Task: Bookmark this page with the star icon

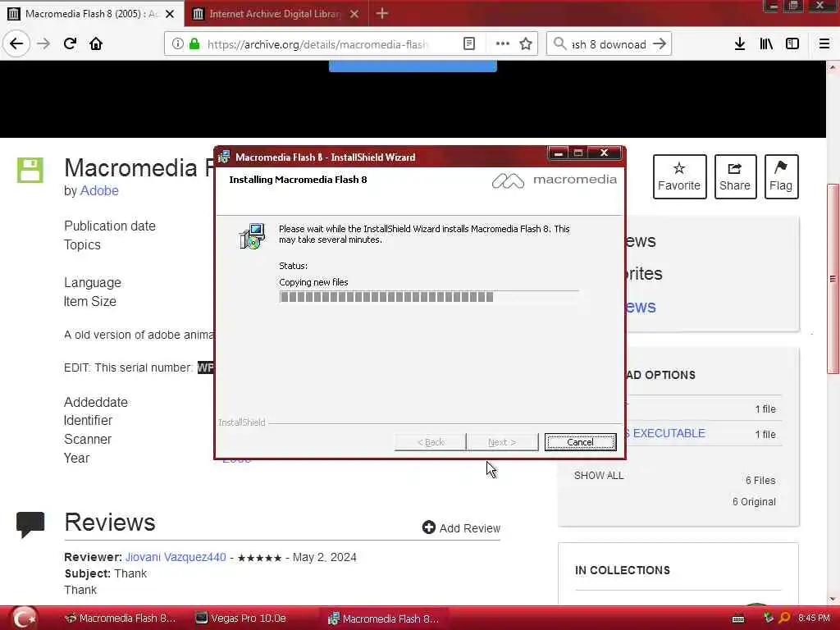Action: pos(526,44)
